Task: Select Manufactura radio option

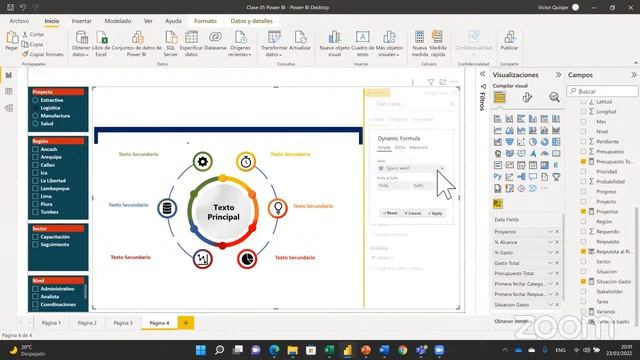Action: pyautogui.click(x=36, y=116)
